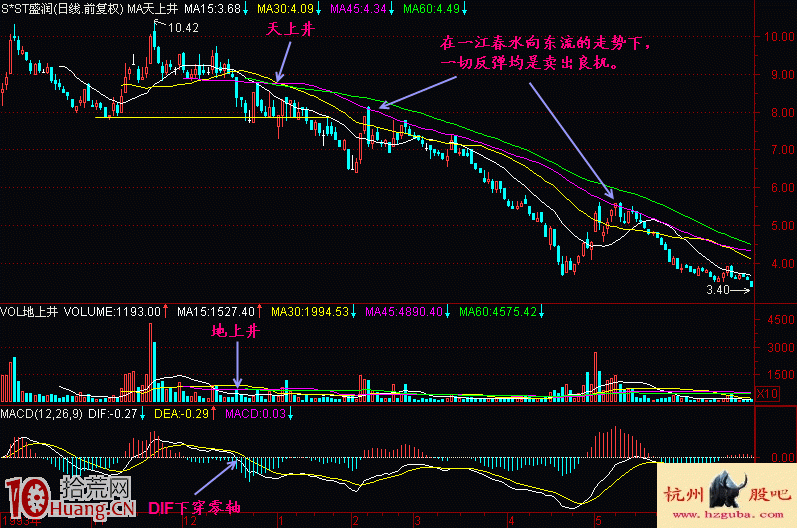Jump to month 5 on the time axis
The image size is (797, 528).
pyautogui.click(x=599, y=521)
